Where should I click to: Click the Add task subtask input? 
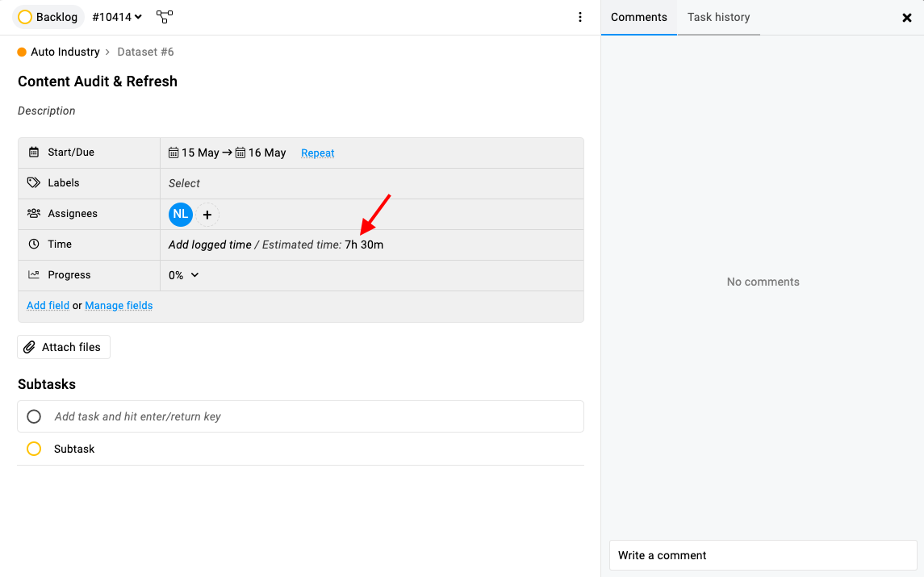pyautogui.click(x=300, y=416)
